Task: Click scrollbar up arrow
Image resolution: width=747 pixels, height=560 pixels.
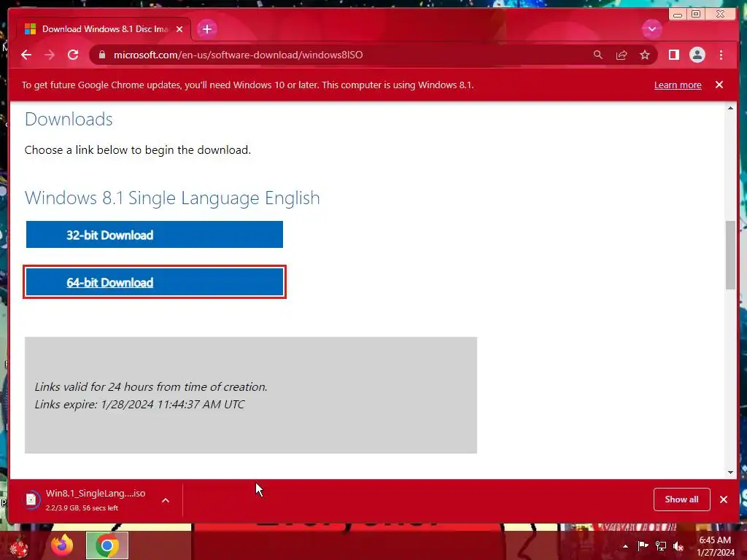Action: pyautogui.click(x=730, y=108)
